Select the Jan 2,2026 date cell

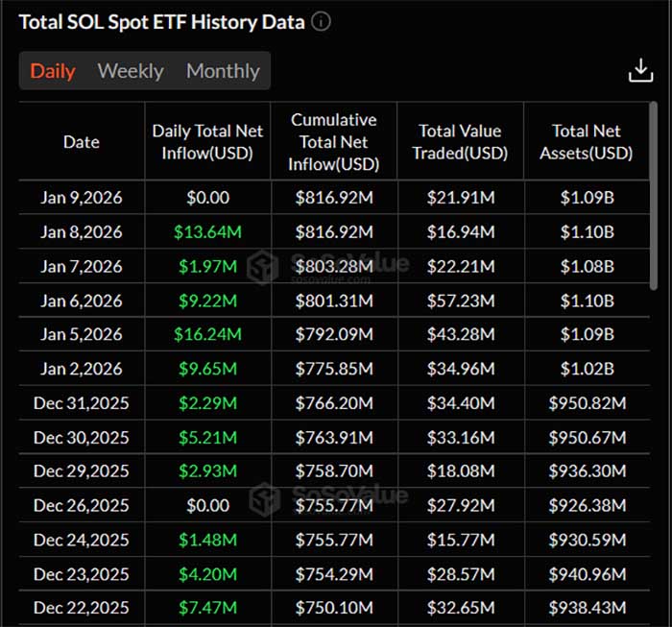click(82, 369)
